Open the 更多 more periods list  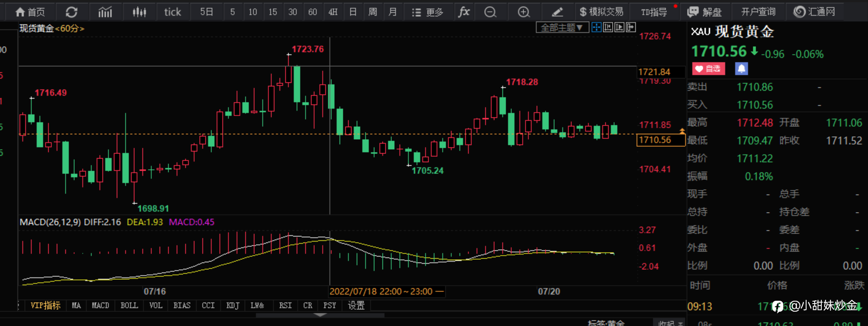point(428,12)
